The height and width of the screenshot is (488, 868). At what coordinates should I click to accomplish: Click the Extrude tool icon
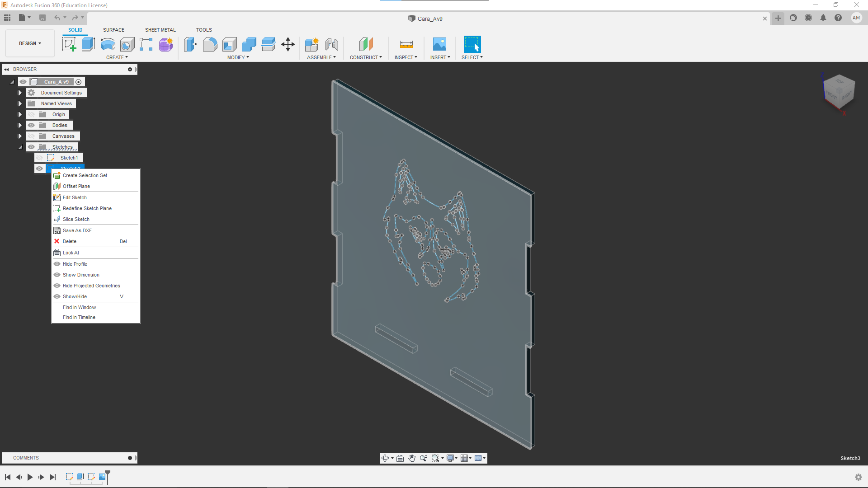coord(88,44)
